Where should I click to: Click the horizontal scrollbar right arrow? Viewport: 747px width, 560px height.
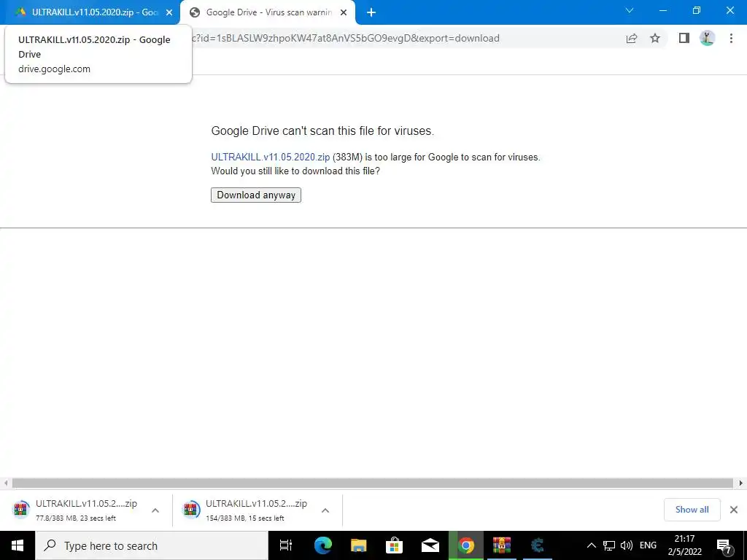[x=741, y=483]
